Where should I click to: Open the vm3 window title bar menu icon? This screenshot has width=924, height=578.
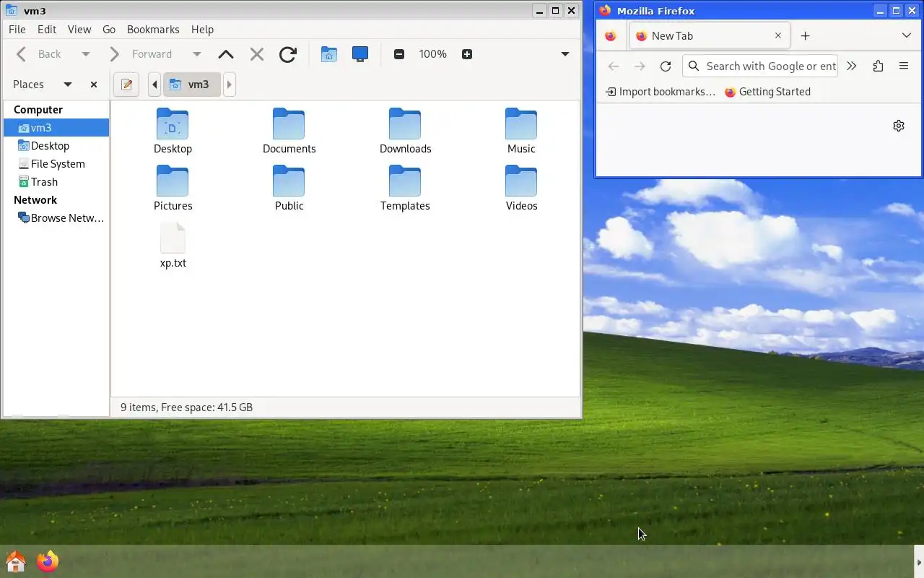point(11,11)
